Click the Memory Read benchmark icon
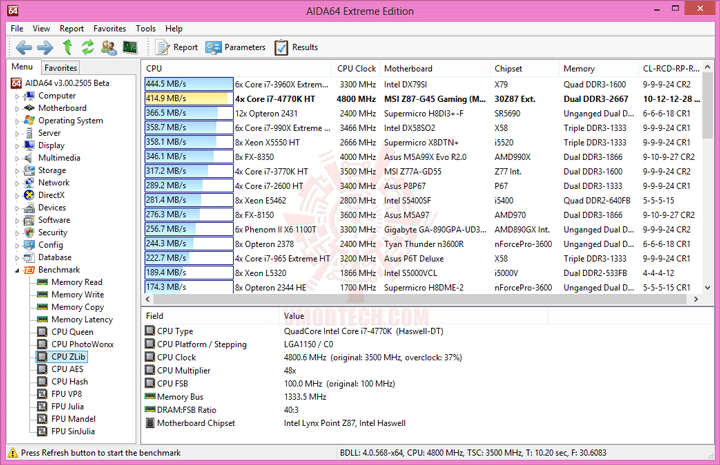Image resolution: width=720 pixels, height=465 pixels. pyautogui.click(x=42, y=282)
